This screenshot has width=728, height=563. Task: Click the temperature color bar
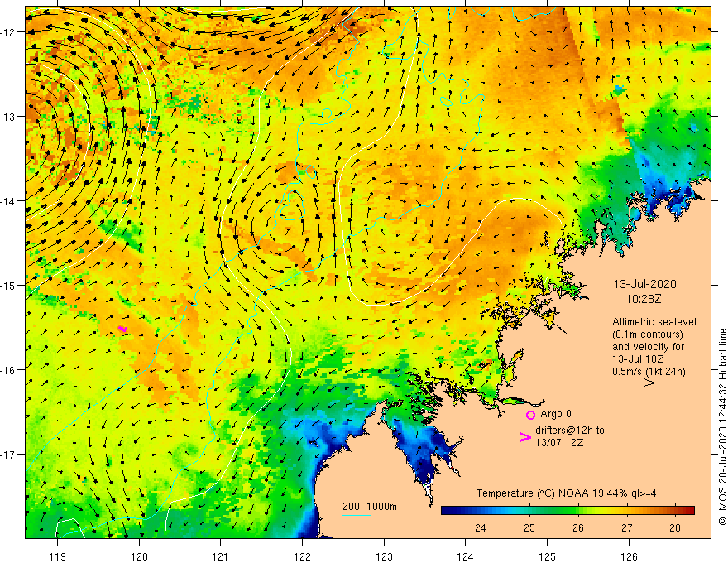click(x=568, y=510)
